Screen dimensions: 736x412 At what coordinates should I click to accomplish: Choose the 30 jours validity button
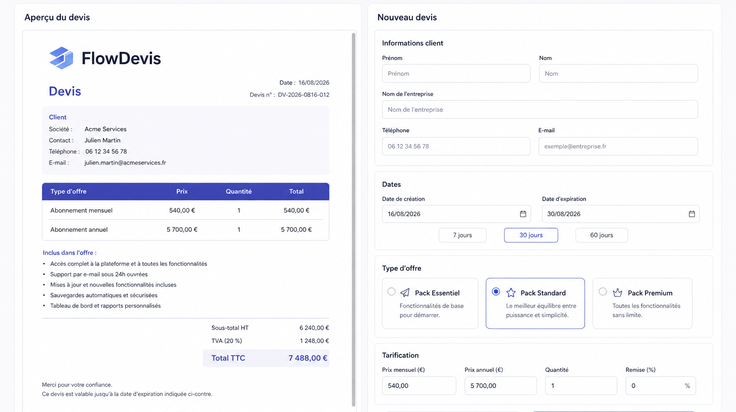(x=531, y=235)
